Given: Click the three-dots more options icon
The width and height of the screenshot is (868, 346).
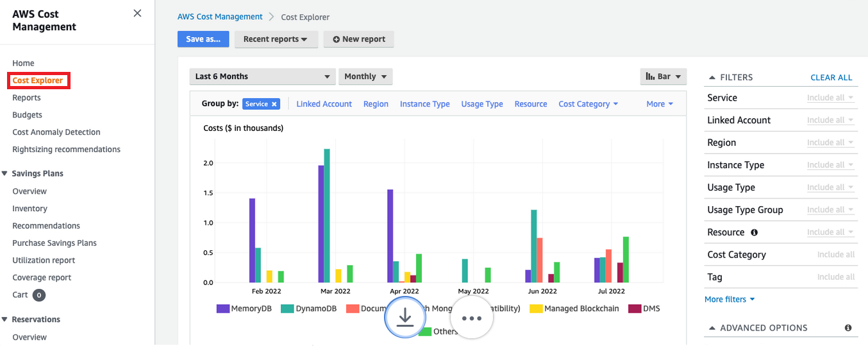Looking at the screenshot, I should click(x=471, y=318).
